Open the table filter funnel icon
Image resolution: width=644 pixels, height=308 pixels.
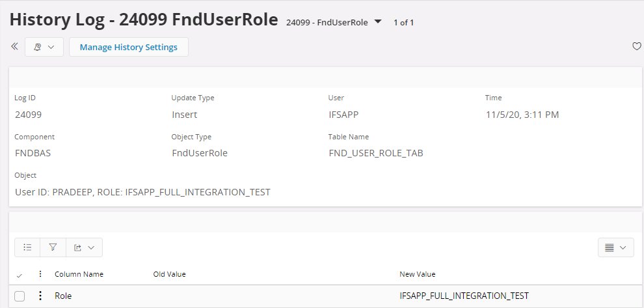pos(53,247)
